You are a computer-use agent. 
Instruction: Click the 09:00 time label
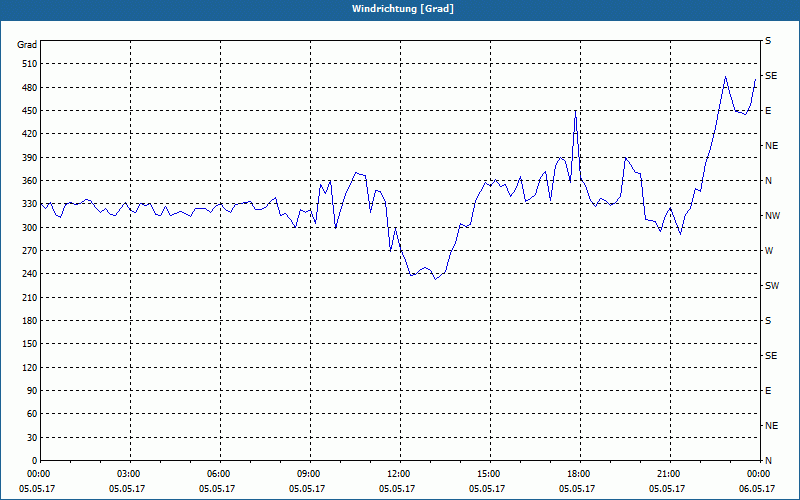pos(311,474)
